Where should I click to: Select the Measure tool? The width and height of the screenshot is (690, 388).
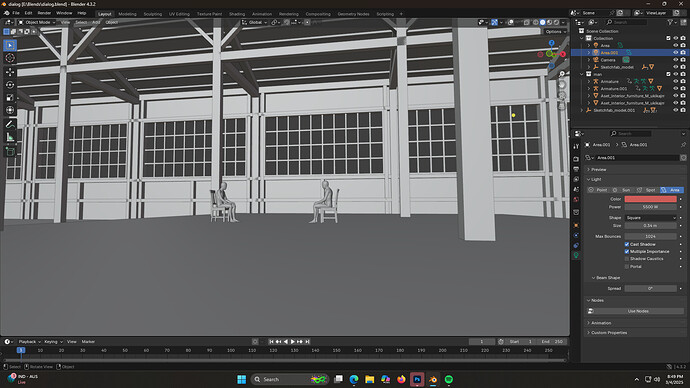tap(10, 137)
